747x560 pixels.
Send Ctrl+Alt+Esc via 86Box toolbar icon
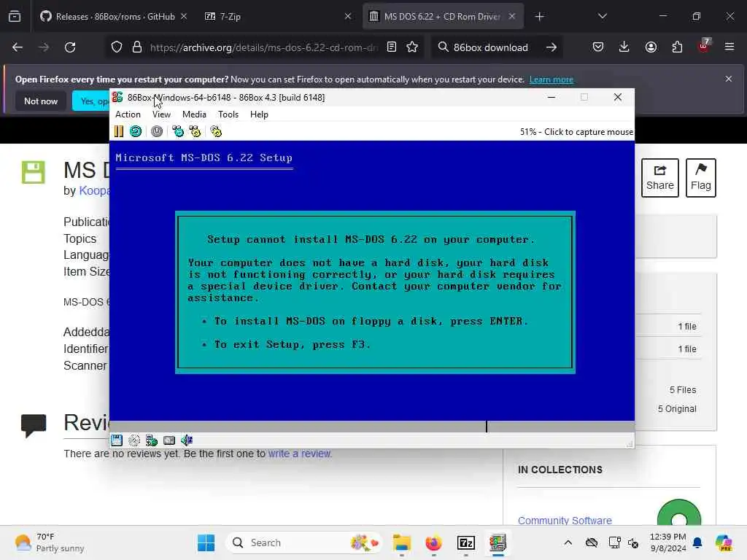coord(195,131)
